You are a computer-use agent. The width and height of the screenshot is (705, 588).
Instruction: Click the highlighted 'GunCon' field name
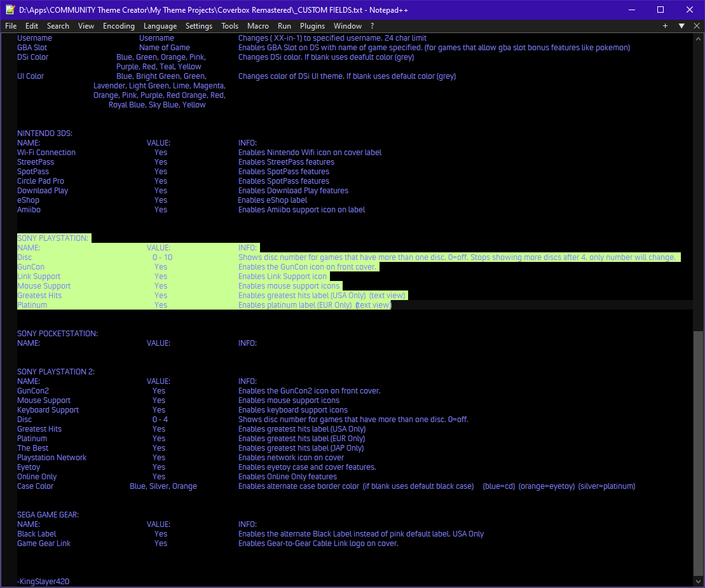coord(31,267)
